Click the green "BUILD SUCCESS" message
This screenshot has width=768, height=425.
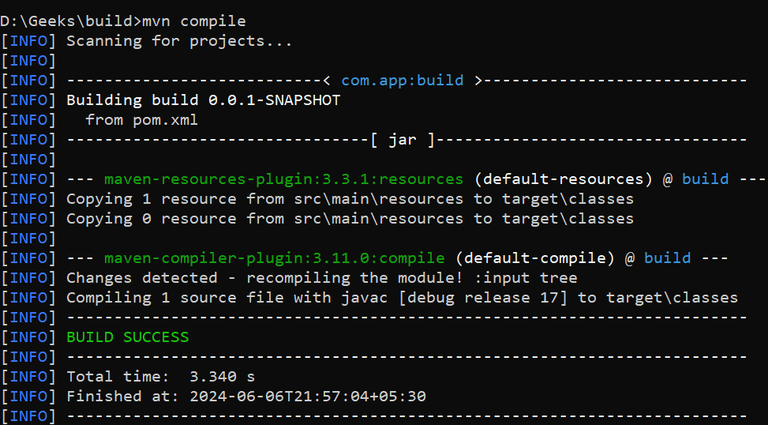(127, 337)
